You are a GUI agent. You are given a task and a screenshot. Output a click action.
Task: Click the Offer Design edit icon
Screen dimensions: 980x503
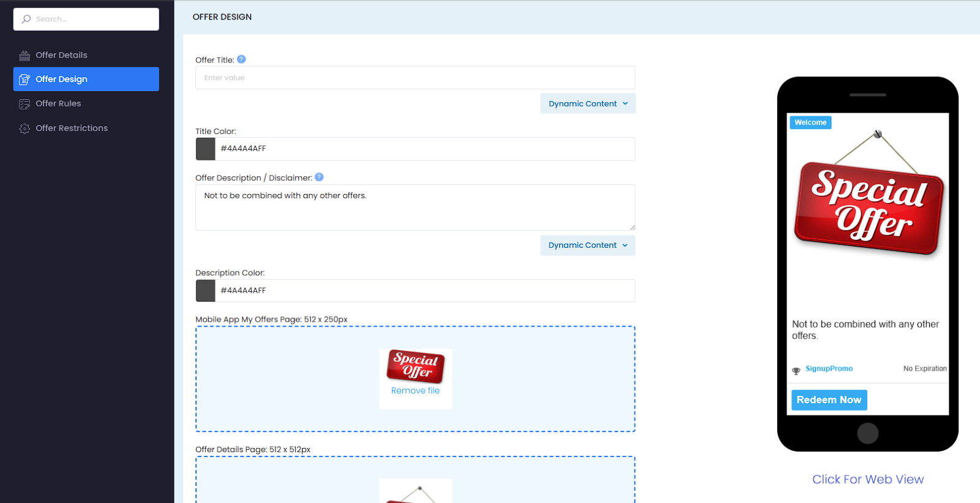[24, 80]
